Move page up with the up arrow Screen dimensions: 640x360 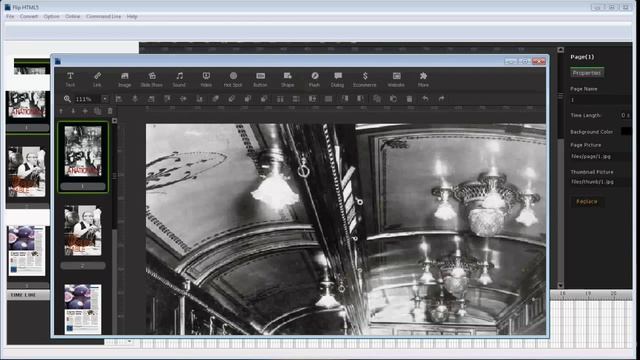pyautogui.click(x=61, y=111)
